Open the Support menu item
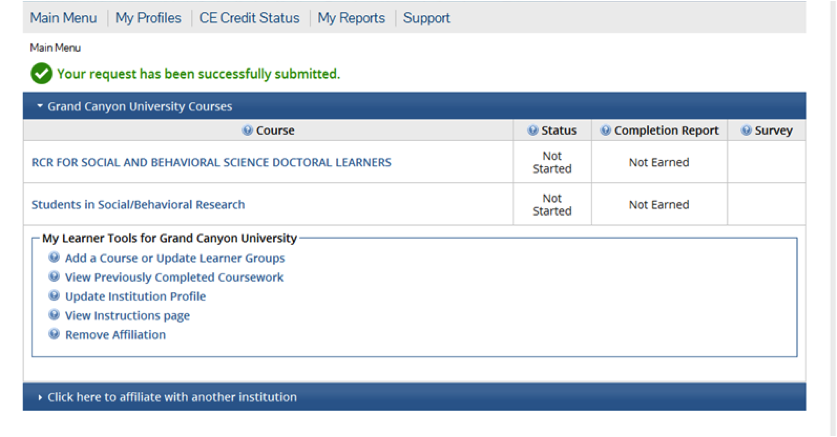Viewport: 837px width, 437px height. tap(426, 18)
